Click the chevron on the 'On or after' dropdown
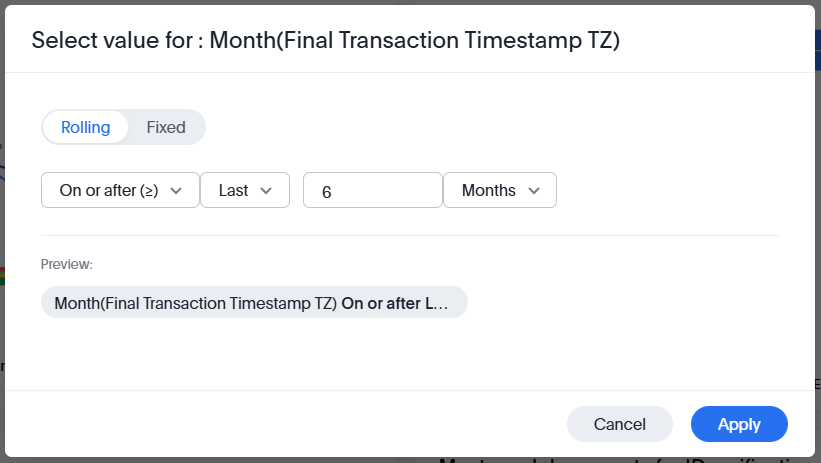 (177, 190)
